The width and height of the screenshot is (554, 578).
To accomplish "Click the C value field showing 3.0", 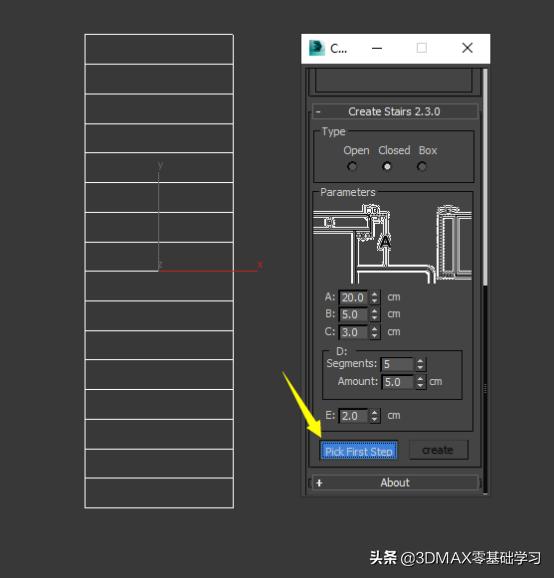I will coord(353,332).
